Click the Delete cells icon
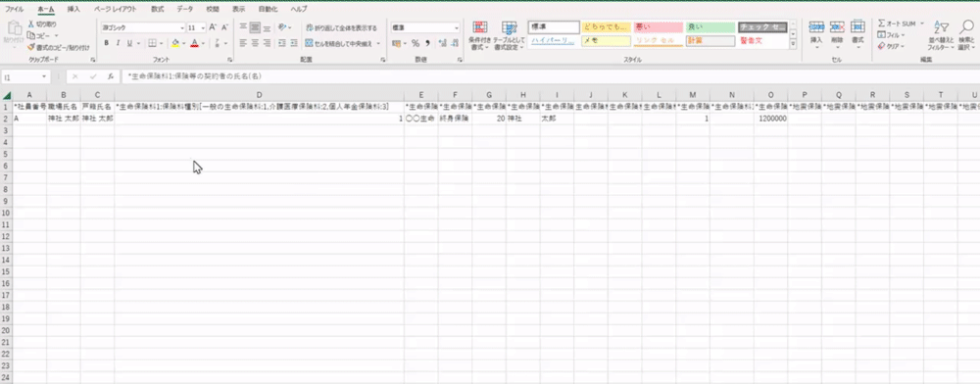 coord(837,26)
